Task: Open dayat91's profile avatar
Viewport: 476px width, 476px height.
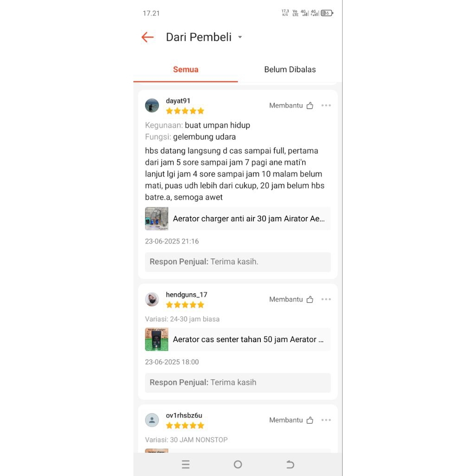Action: 152,106
